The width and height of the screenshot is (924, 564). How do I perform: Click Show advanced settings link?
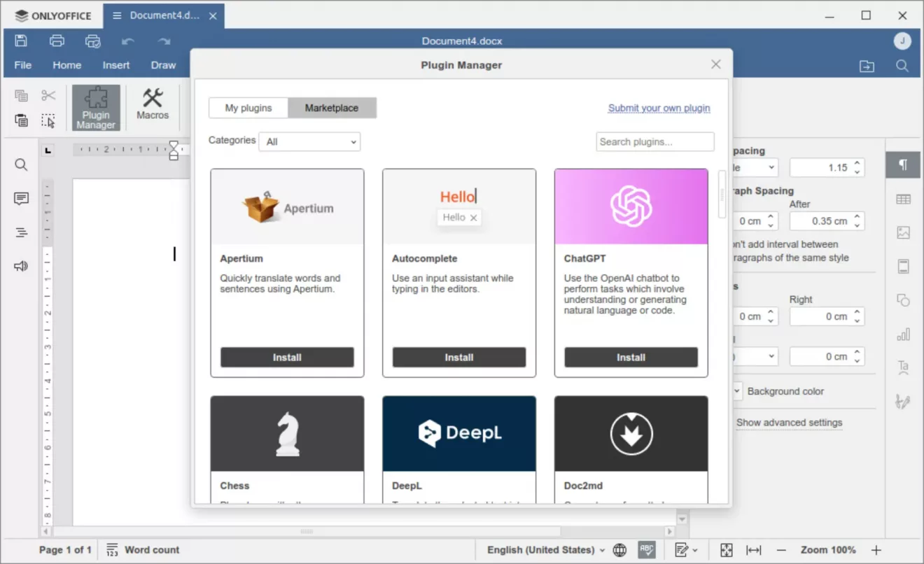(x=790, y=423)
